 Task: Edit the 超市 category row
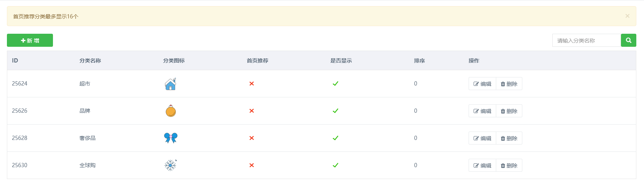point(482,84)
